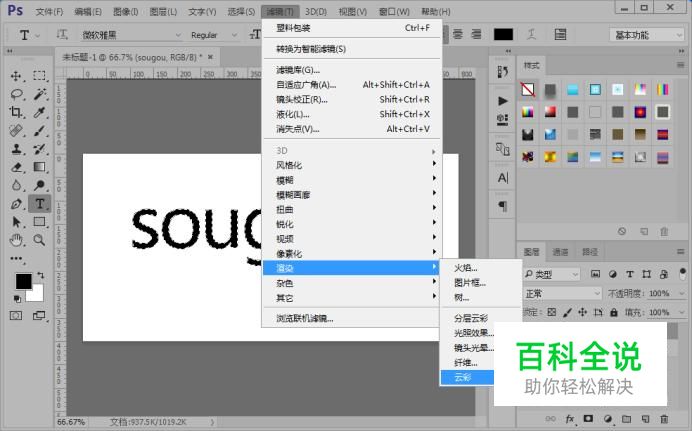Click the black text color swatch

(x=503, y=34)
